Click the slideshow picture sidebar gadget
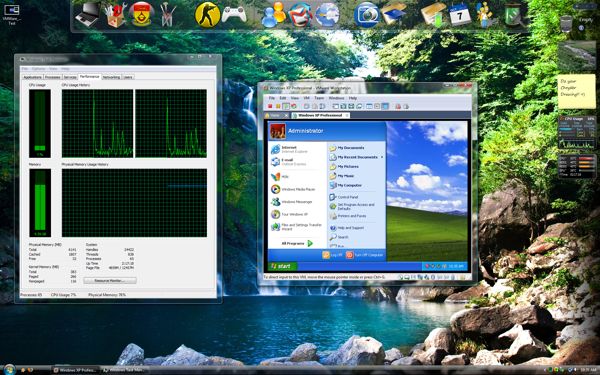 [x=577, y=56]
